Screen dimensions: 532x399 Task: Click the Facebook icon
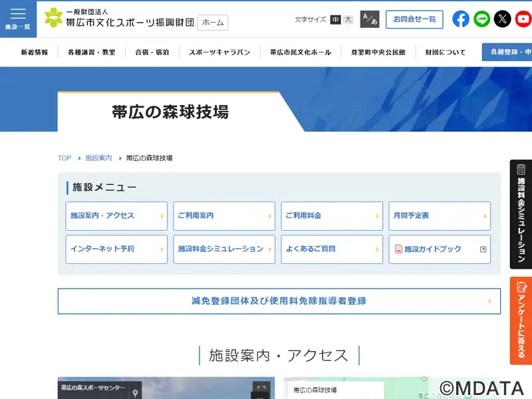pos(461,19)
